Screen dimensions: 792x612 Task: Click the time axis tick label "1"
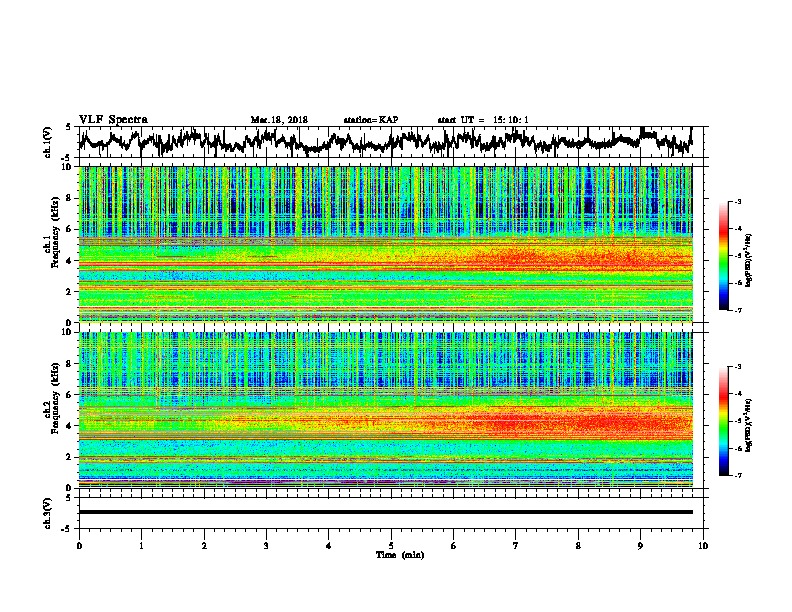pos(142,546)
